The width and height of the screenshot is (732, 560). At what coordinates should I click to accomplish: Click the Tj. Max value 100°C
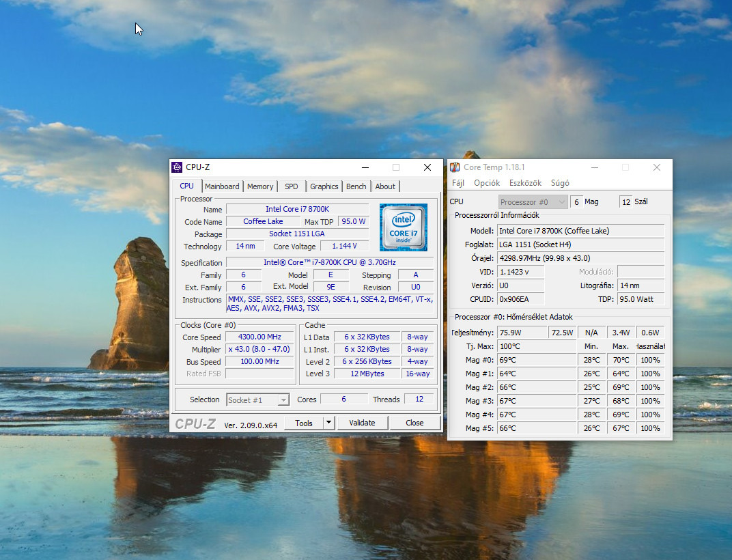tap(537, 346)
